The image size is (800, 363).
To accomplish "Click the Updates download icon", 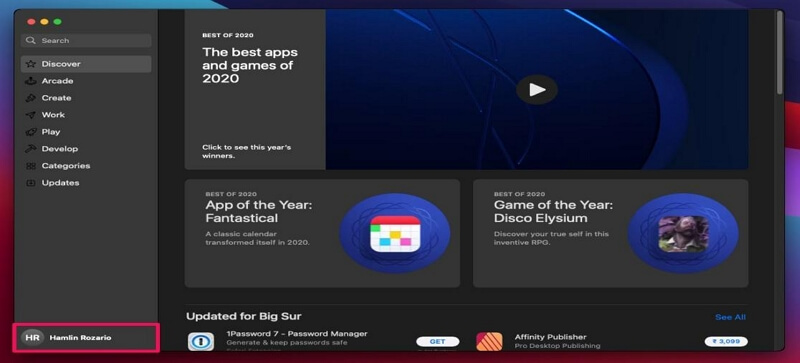I will coord(31,183).
